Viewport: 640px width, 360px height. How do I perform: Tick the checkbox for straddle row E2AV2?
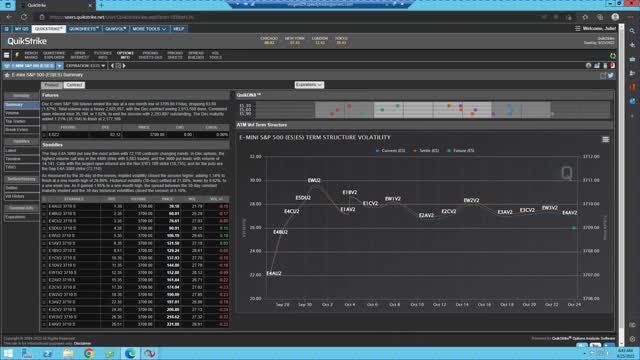coord(44,280)
